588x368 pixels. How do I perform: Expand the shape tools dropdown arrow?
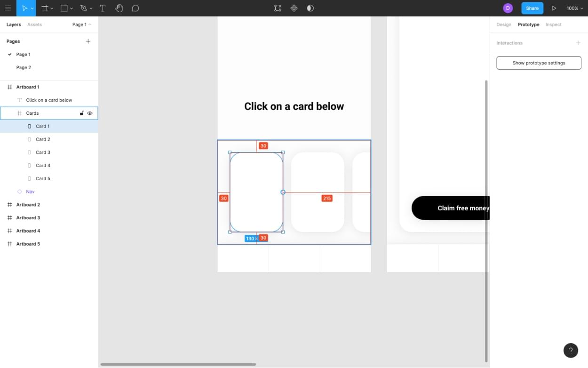(71, 8)
